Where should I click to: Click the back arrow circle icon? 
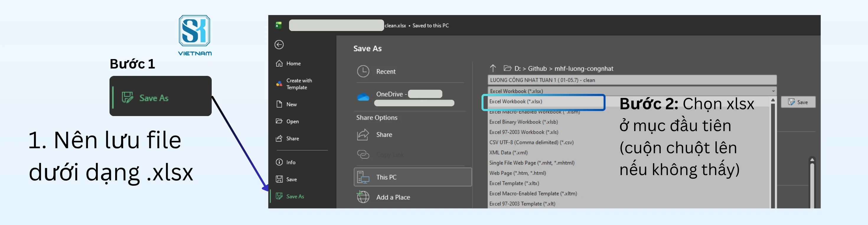(x=279, y=45)
